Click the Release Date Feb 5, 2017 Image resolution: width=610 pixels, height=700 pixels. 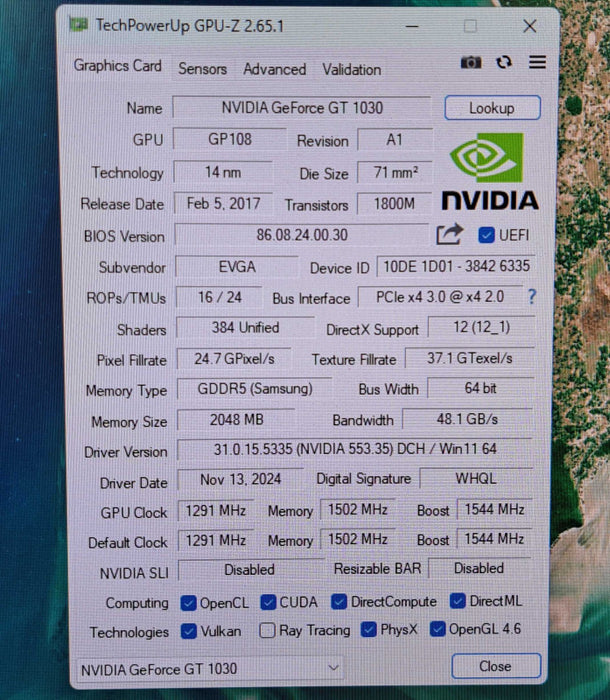click(x=223, y=204)
